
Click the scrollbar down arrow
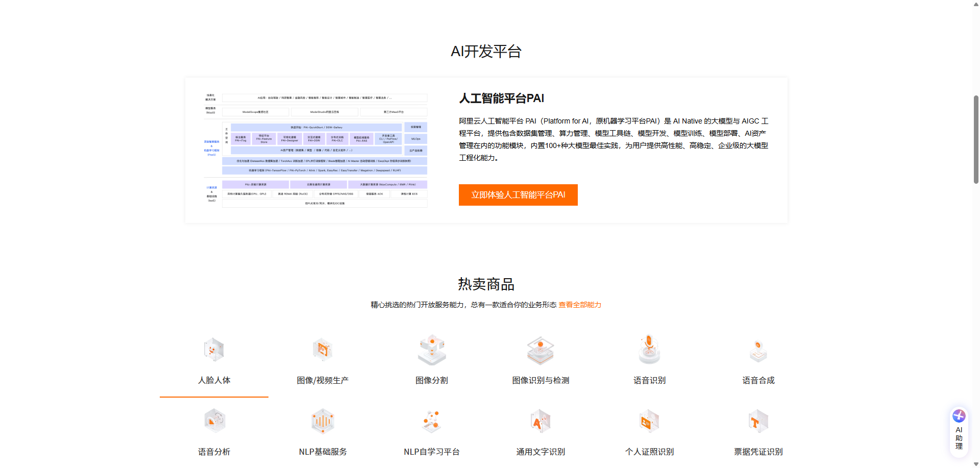pyautogui.click(x=976, y=464)
